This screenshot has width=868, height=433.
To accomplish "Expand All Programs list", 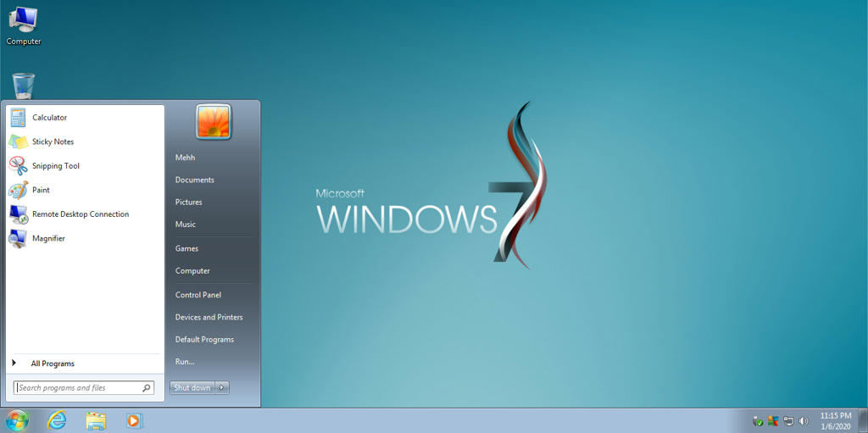I will click(x=86, y=364).
